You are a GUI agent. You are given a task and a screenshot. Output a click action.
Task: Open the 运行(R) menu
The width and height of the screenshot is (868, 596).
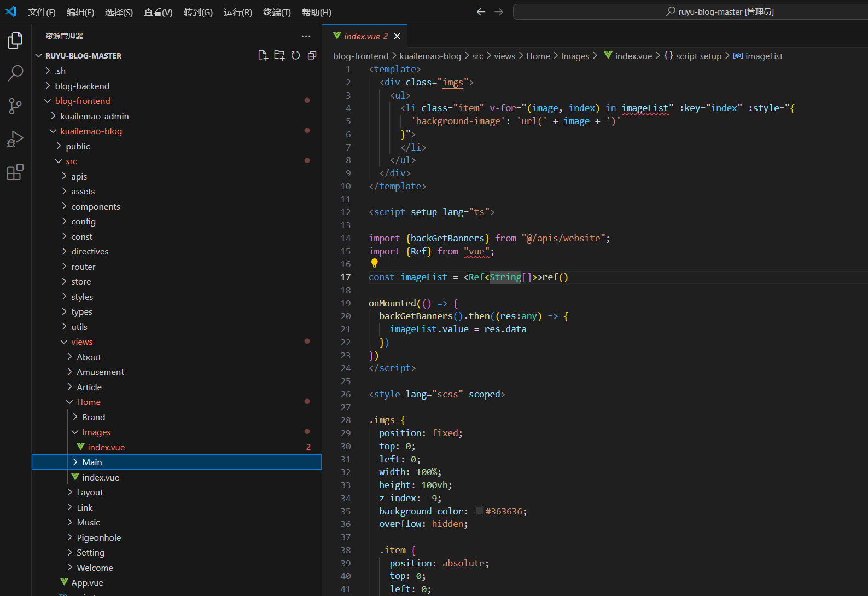(x=238, y=12)
